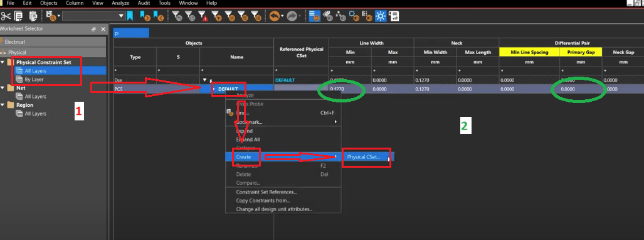Collapse the Net folder in tree

click(3, 88)
